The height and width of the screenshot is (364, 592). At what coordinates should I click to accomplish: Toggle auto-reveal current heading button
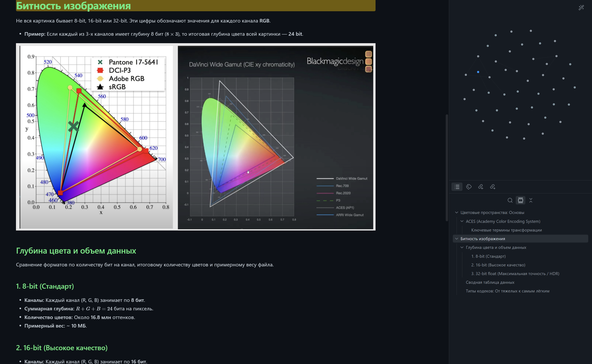coord(520,200)
